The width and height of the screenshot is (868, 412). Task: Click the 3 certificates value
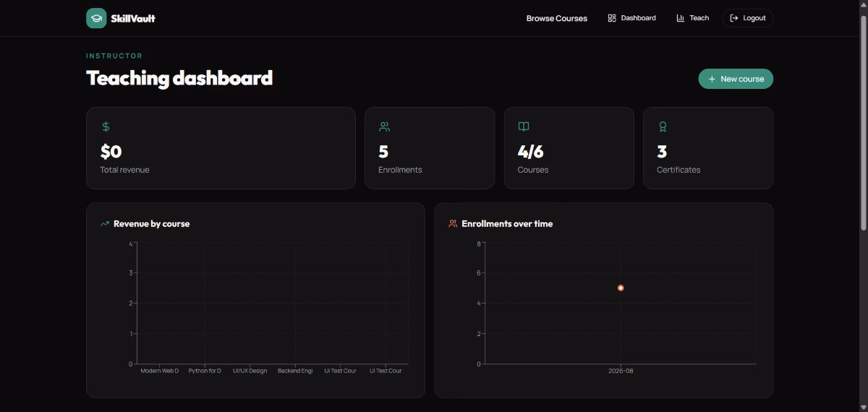(662, 152)
